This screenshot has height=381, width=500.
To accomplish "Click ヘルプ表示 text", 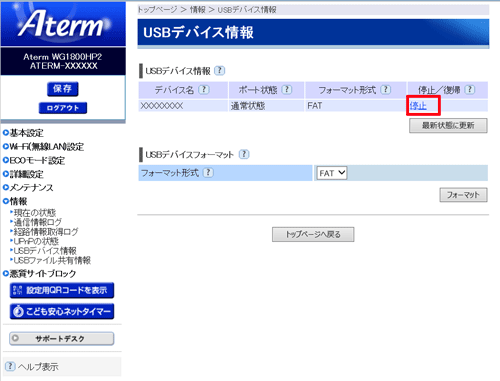I will pyautogui.click(x=38, y=367).
